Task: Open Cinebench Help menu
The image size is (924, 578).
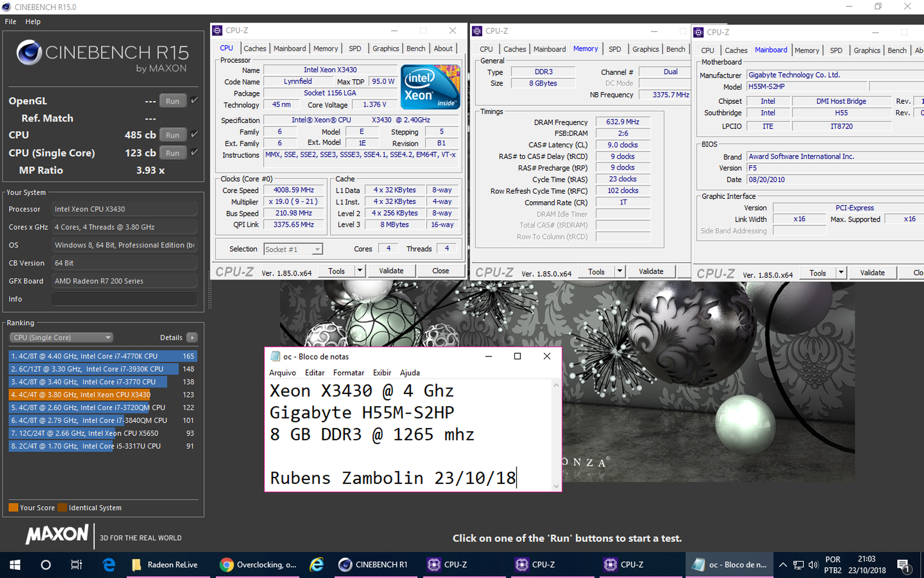Action: tap(33, 21)
